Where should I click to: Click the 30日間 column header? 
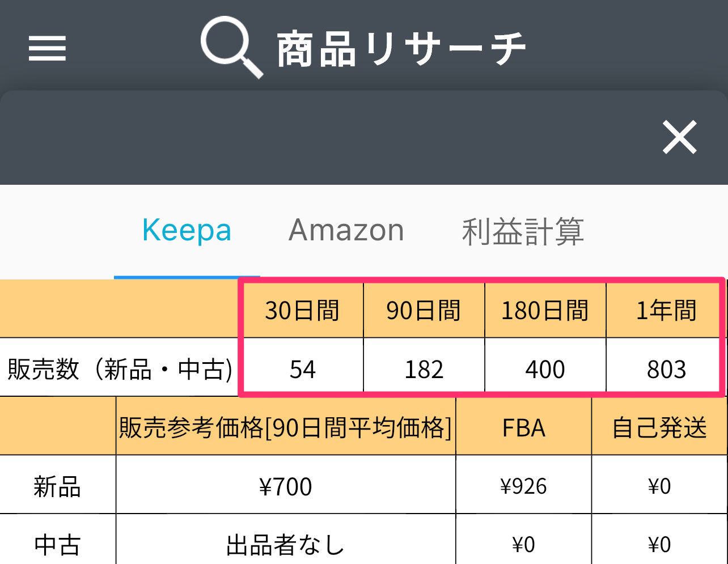302,311
